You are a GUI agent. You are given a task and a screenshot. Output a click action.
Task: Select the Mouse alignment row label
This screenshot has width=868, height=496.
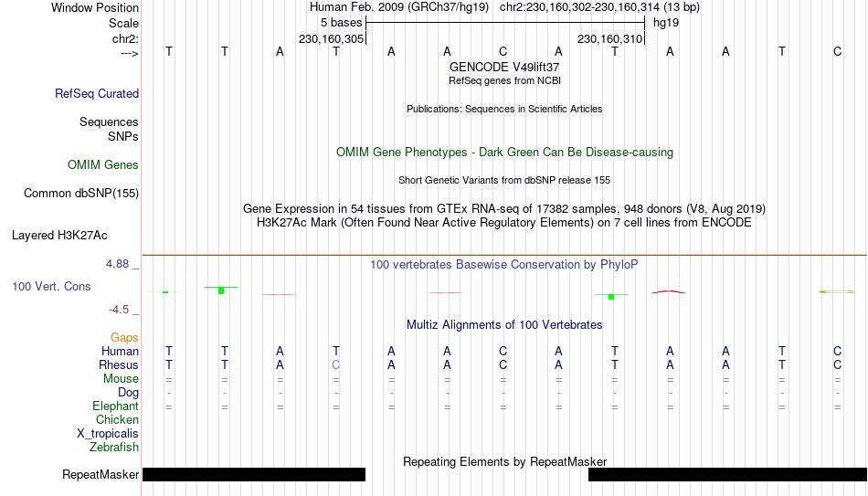(121, 379)
